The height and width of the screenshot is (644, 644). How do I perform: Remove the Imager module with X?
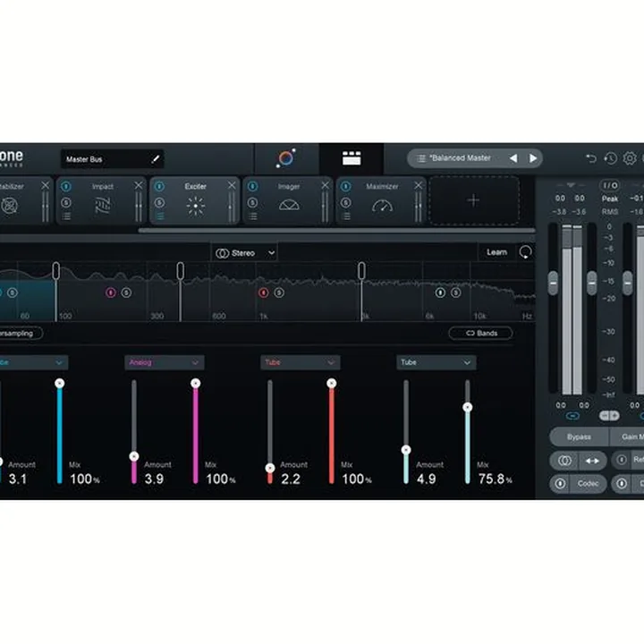(x=325, y=186)
